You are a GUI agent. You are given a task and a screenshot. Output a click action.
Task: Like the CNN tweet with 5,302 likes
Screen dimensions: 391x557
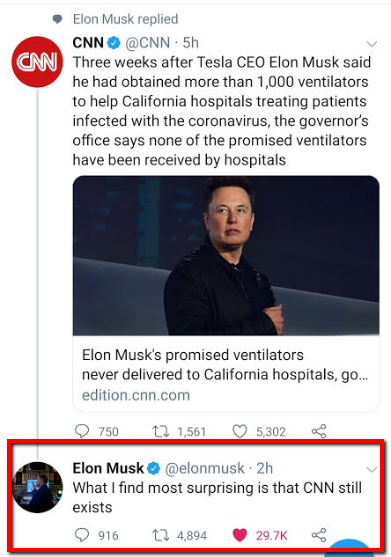[240, 431]
